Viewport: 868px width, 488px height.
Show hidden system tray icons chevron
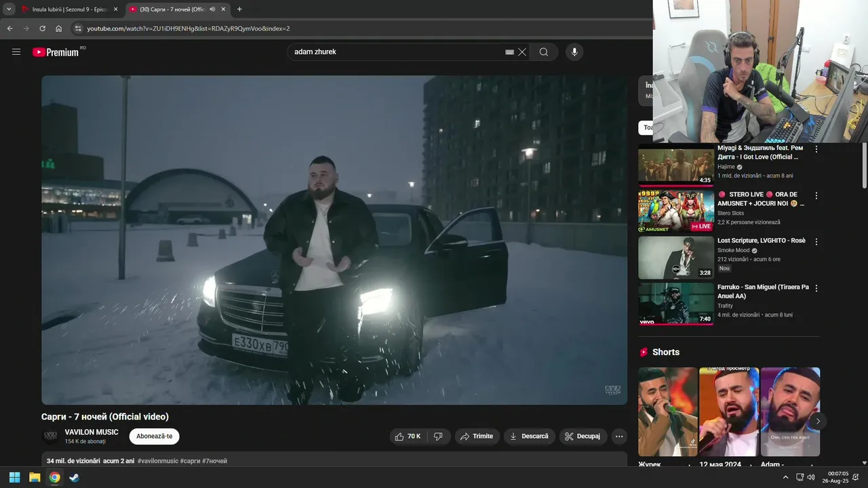pyautogui.click(x=785, y=477)
